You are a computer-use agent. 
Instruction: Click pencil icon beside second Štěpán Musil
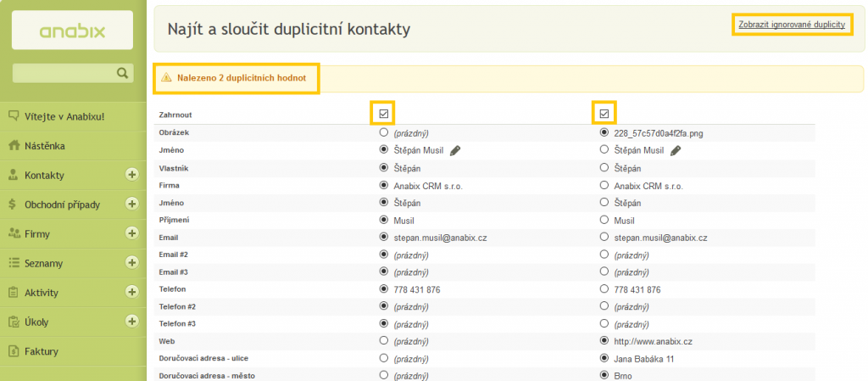pyautogui.click(x=676, y=151)
